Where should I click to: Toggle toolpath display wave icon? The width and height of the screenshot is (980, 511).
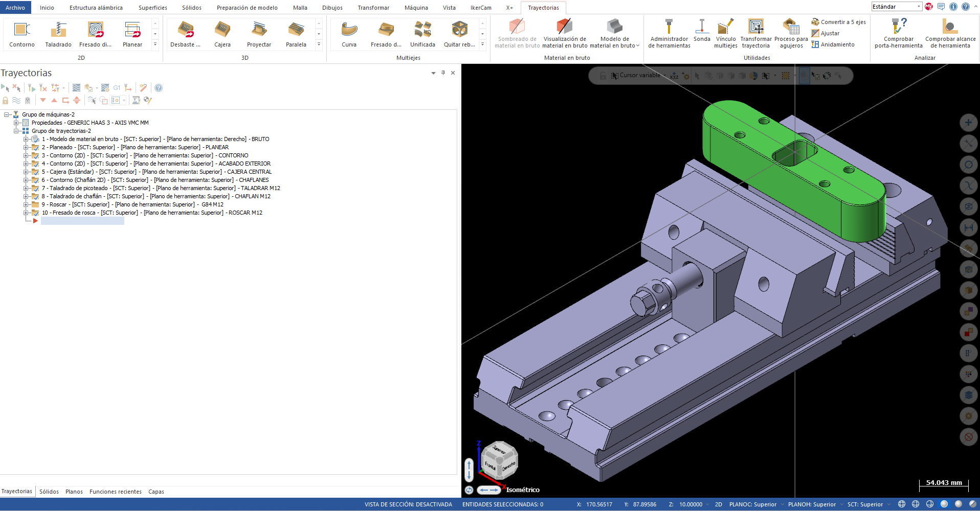[x=16, y=101]
